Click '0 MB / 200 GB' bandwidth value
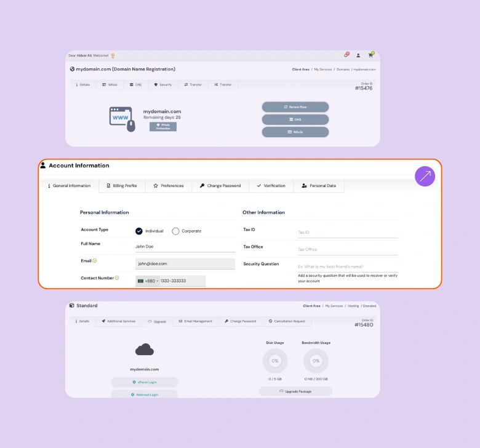 [316, 379]
